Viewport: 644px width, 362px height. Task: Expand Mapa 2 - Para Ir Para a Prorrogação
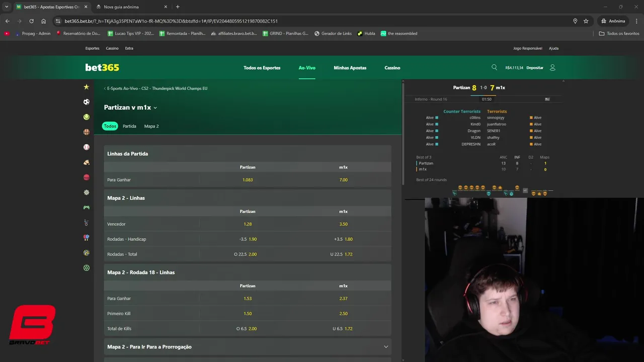pos(248,346)
